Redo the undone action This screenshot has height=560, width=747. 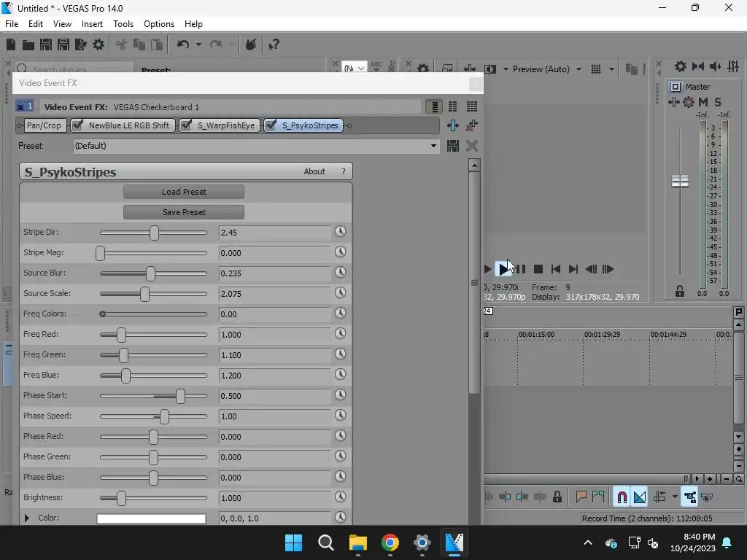[x=216, y=44]
